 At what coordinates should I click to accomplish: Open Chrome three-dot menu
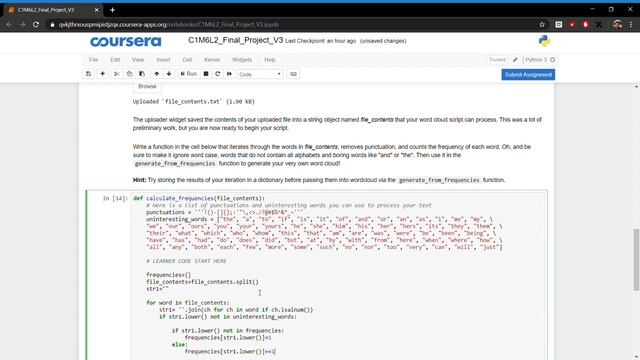(631, 24)
